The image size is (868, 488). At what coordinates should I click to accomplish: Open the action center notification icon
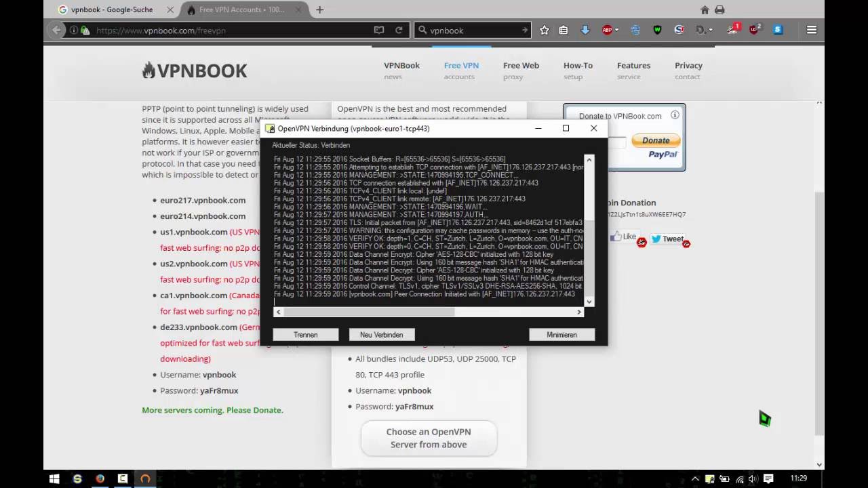[x=768, y=479]
